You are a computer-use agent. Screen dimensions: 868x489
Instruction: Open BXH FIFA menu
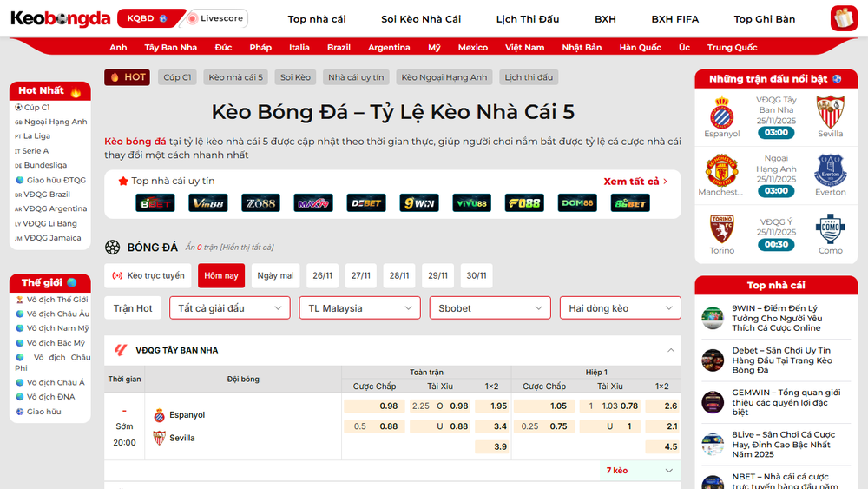[674, 19]
